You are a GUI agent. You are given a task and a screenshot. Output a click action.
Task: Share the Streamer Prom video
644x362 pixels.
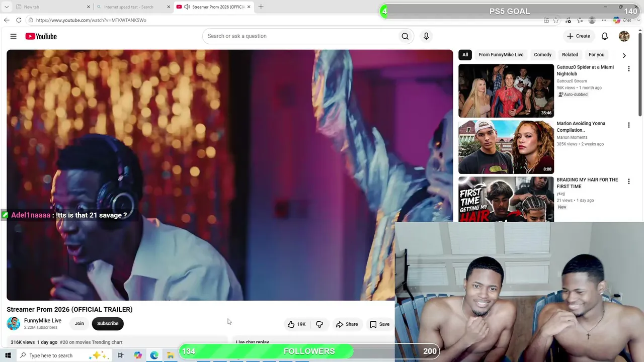tap(347, 324)
